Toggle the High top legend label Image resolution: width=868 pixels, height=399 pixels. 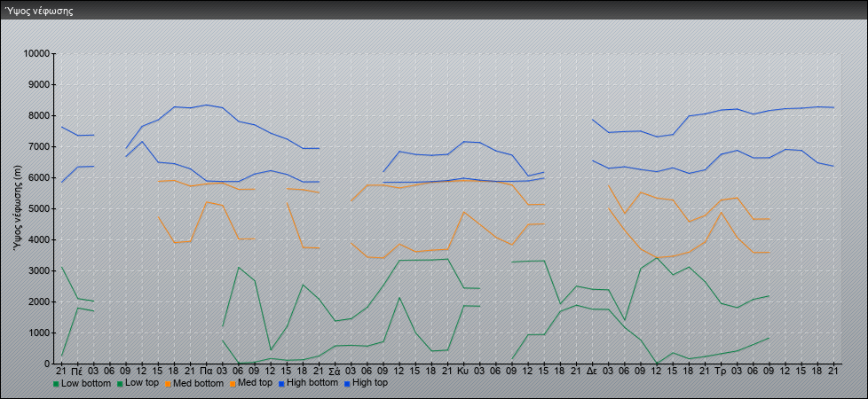click(368, 384)
